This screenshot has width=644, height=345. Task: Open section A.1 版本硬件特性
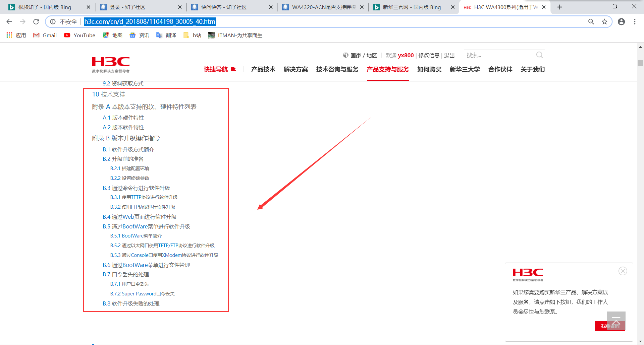[123, 118]
